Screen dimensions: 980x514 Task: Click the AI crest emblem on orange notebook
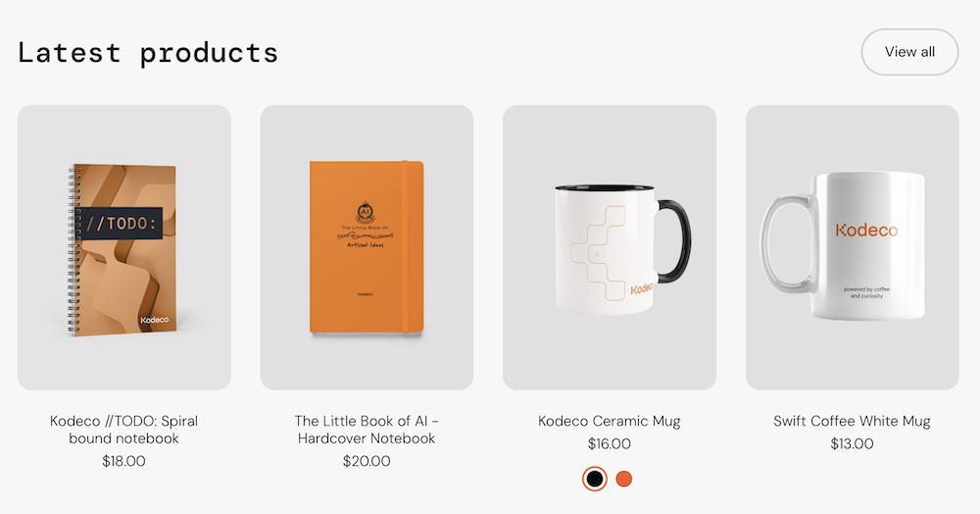point(365,213)
